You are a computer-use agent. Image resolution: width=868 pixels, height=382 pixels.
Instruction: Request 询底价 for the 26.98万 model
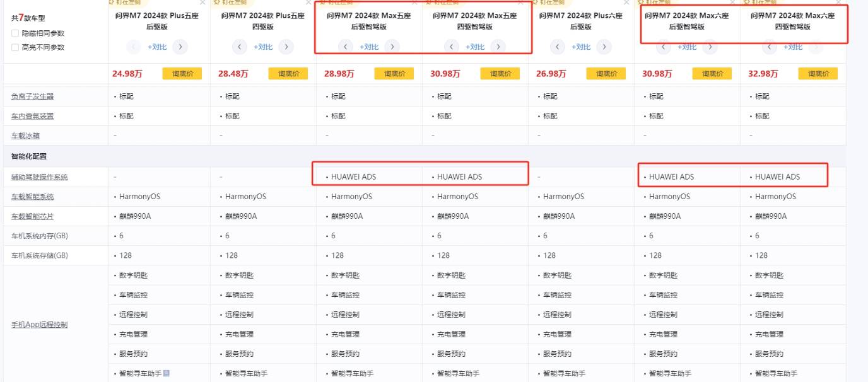click(606, 74)
